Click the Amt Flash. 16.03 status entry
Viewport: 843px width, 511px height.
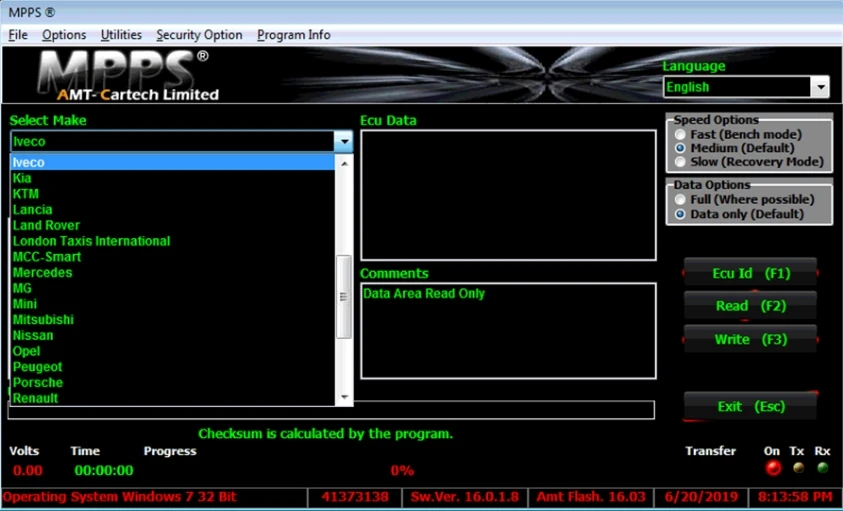pos(591,497)
